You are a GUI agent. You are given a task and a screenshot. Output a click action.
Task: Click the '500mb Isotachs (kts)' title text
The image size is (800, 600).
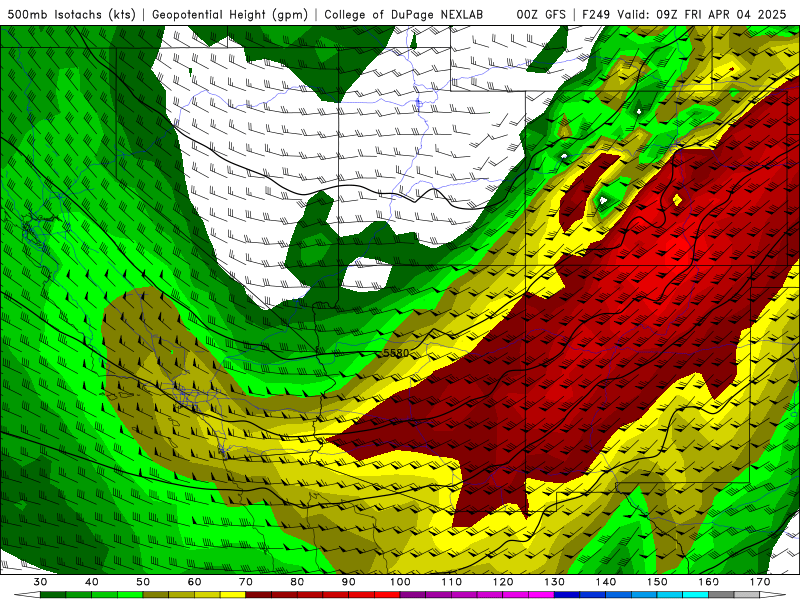[71, 14]
